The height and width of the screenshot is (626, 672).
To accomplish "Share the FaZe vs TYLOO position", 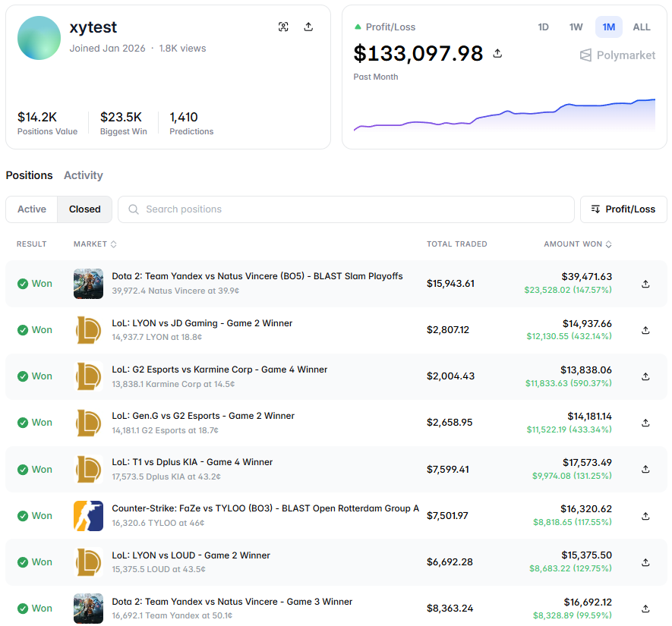I will click(x=645, y=516).
